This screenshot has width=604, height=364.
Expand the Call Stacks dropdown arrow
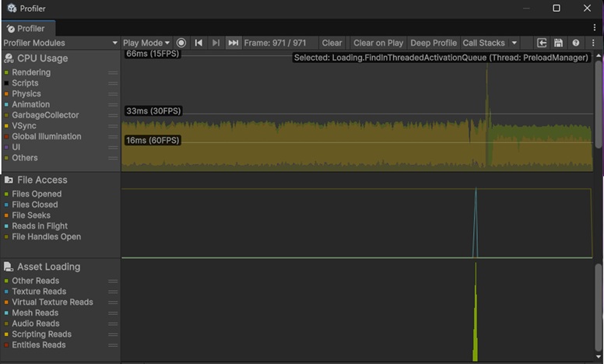(514, 43)
